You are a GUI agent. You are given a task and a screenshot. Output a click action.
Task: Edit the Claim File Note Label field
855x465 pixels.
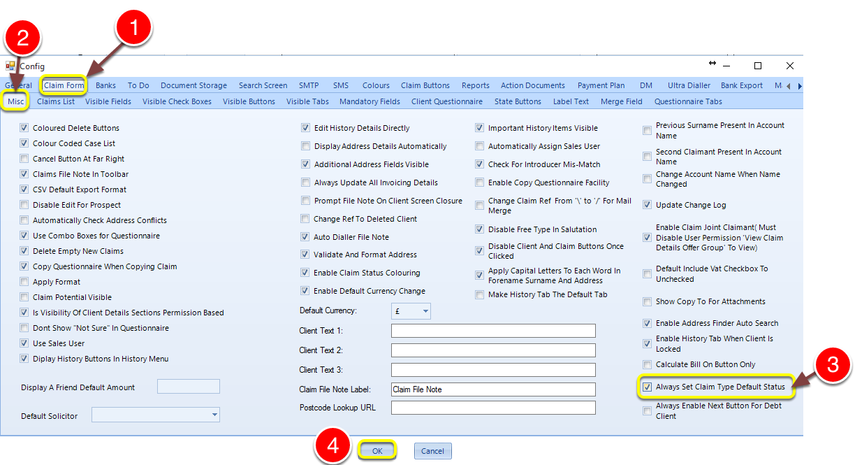[493, 389]
